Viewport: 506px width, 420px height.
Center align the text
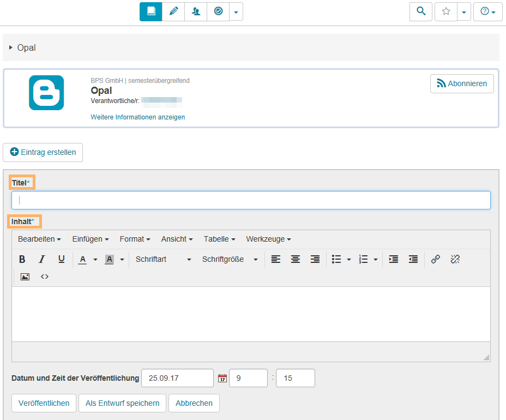tap(295, 260)
